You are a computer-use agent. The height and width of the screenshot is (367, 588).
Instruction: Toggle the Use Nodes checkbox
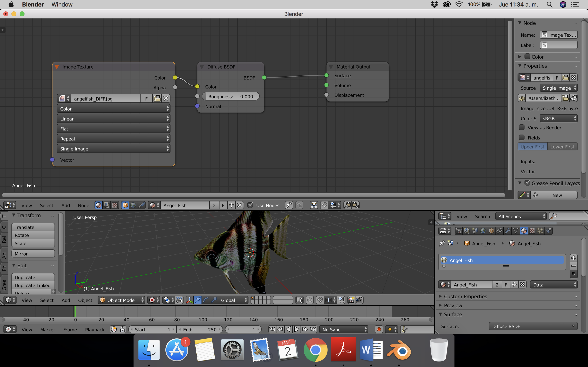(250, 205)
